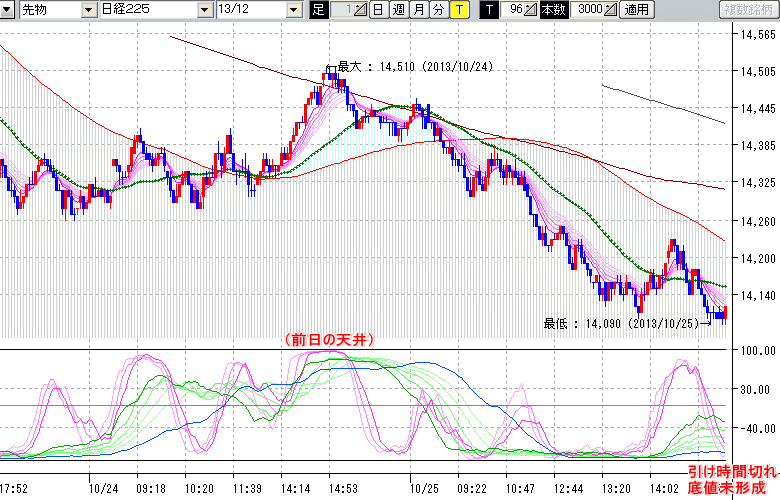Screen dimensions: 780x500
Task: Click the spinner beside the 96 field
Action: point(532,10)
